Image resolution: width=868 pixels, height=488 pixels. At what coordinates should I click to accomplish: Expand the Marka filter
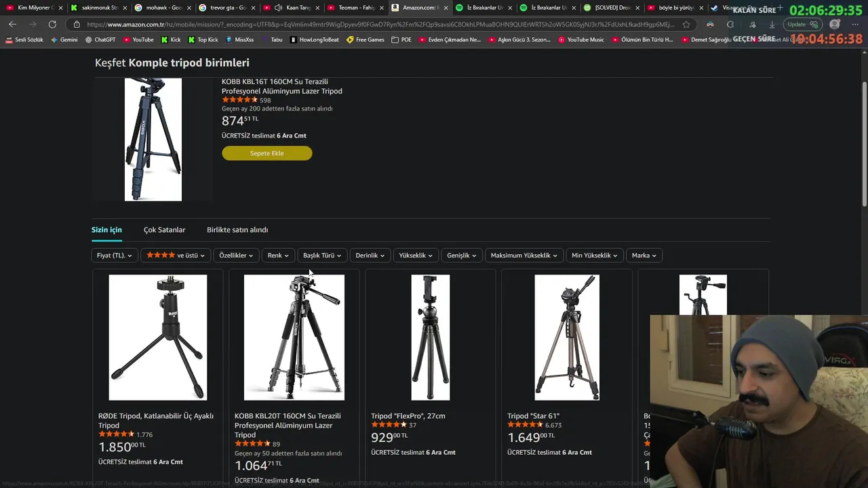[x=644, y=256]
